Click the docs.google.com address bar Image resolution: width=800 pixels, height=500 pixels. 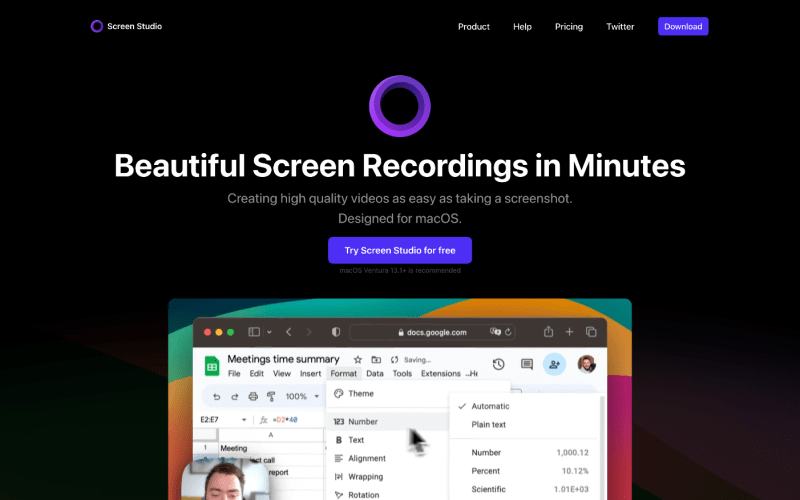click(432, 332)
